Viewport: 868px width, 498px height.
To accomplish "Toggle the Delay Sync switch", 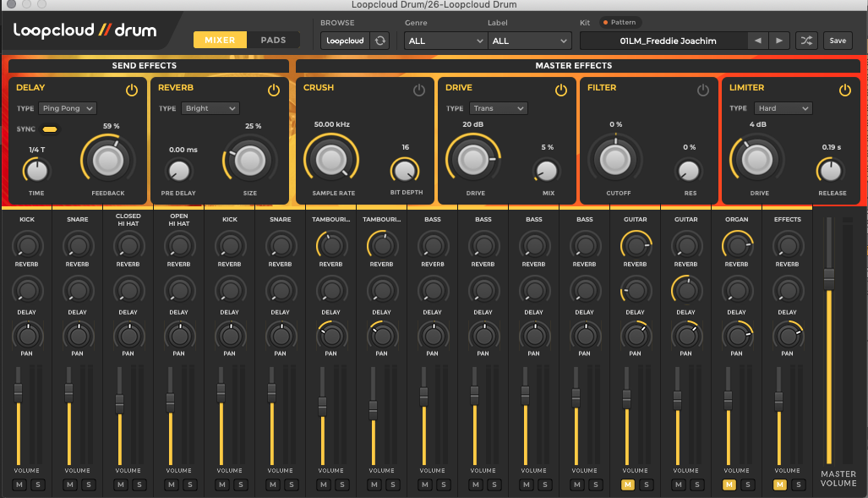I will tap(50, 129).
